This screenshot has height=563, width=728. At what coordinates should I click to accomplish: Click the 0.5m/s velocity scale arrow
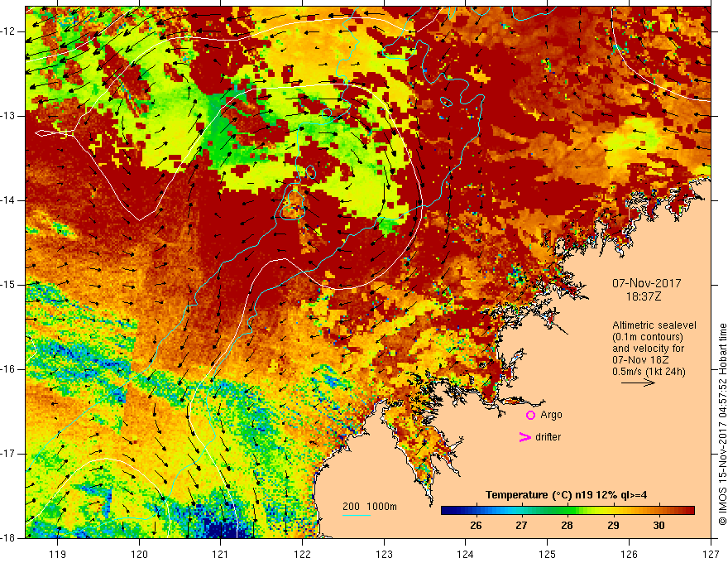[638, 383]
